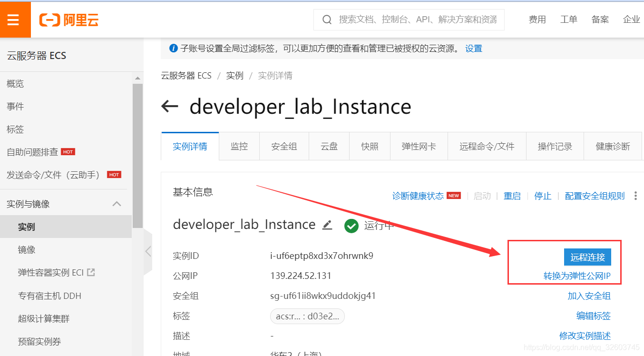
Task: Click the HOT badge next to 自助问题排查
Action: coord(68,152)
